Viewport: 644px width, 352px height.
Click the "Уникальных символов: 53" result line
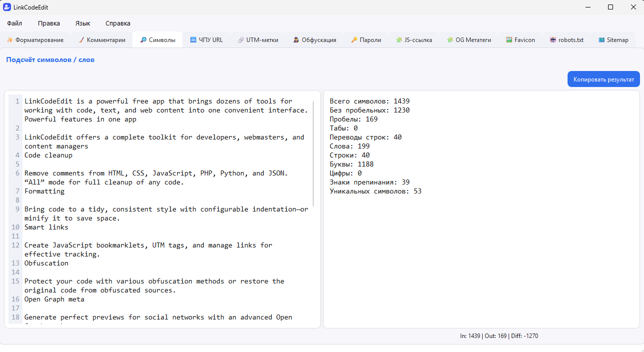tap(376, 191)
